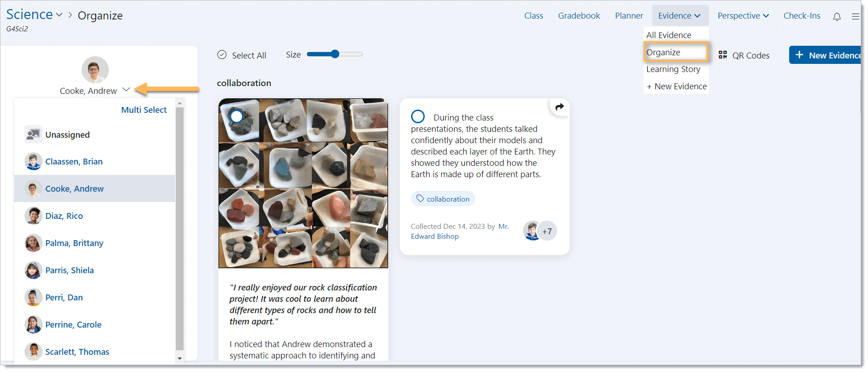
Task: Select the rock photo evidence circle
Action: tap(237, 116)
